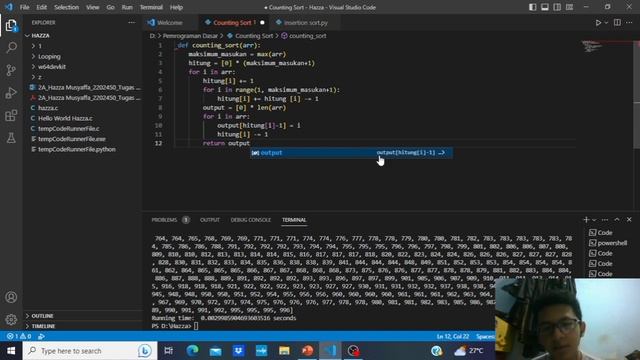Click errors and warnings status bar indicator

[x=19, y=336]
